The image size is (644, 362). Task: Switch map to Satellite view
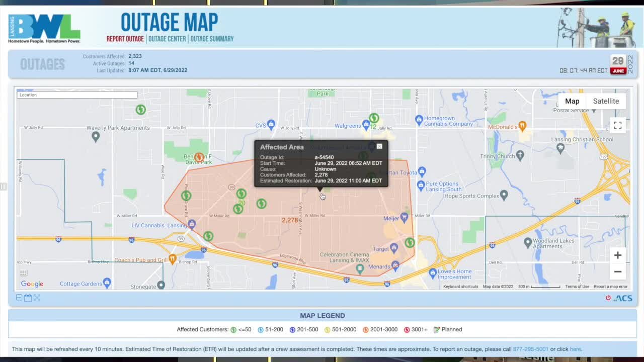pyautogui.click(x=606, y=101)
